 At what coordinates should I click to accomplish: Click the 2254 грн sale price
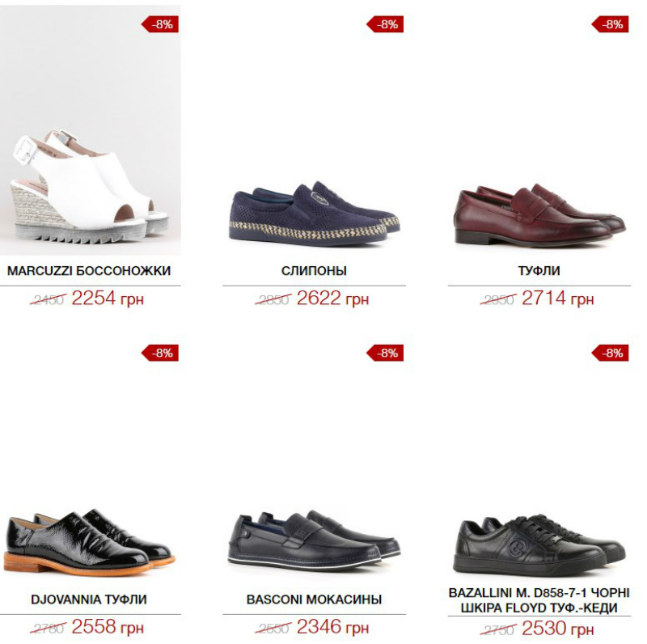[x=108, y=298]
